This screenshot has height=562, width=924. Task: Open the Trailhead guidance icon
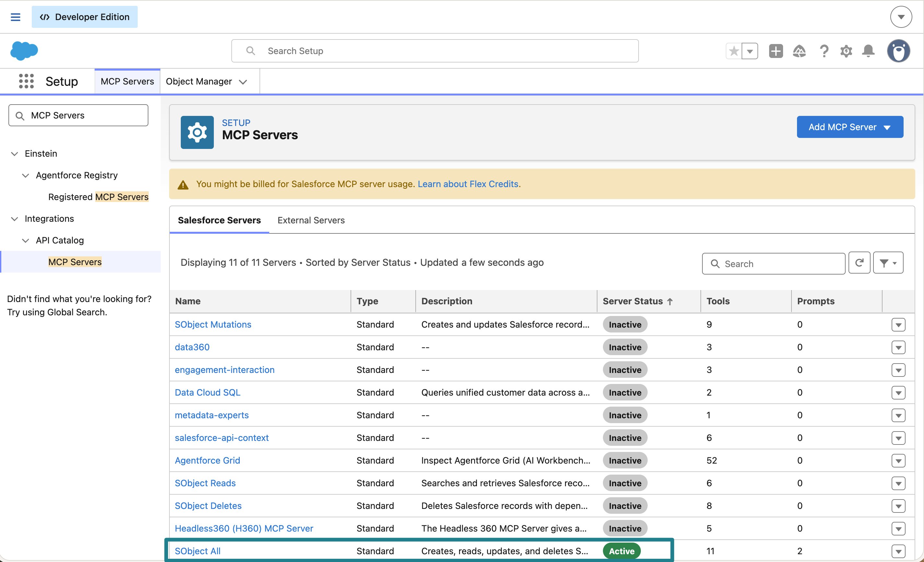pyautogui.click(x=799, y=51)
